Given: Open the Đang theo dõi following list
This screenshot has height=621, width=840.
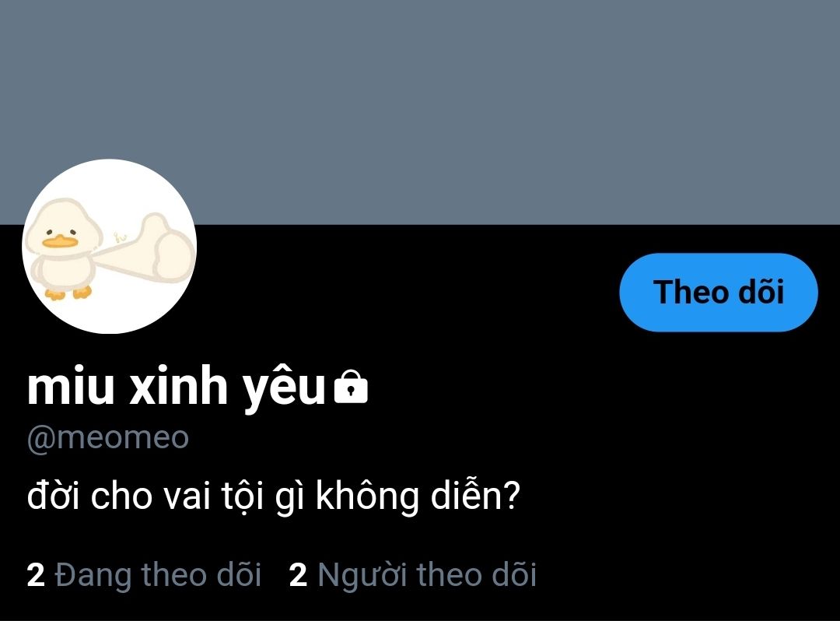Looking at the screenshot, I should [144, 575].
